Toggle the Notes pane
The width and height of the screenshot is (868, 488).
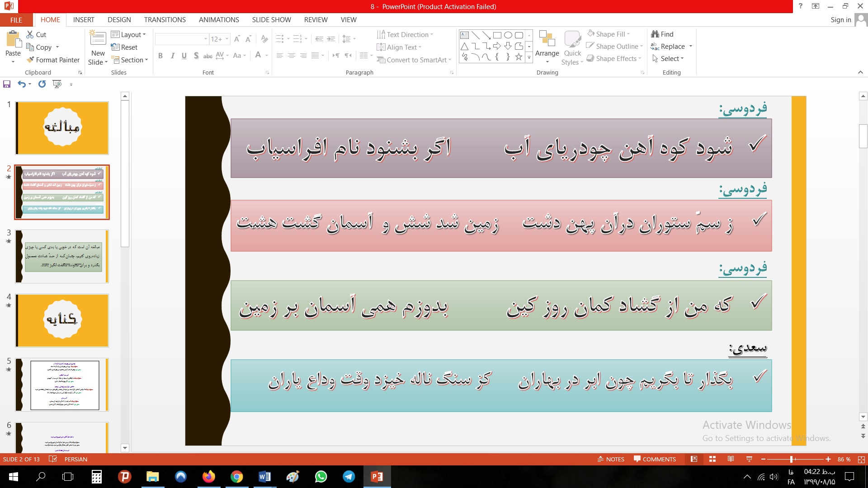point(611,459)
